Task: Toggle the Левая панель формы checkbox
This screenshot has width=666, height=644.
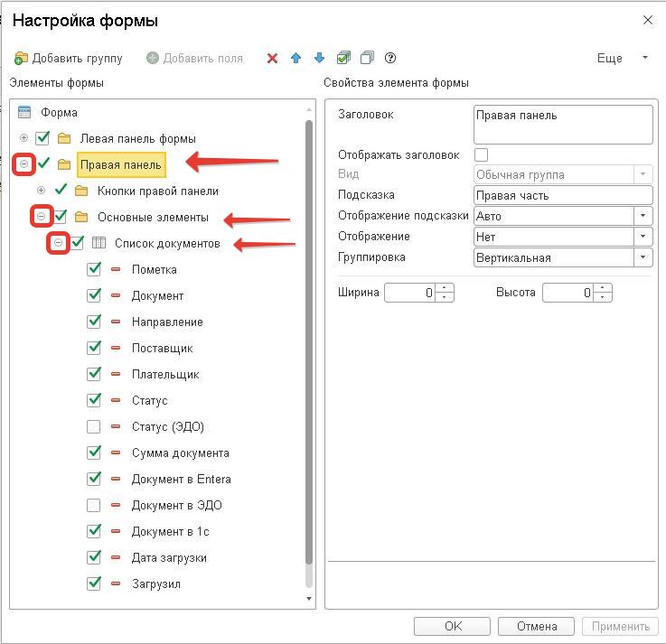Action: (42, 138)
